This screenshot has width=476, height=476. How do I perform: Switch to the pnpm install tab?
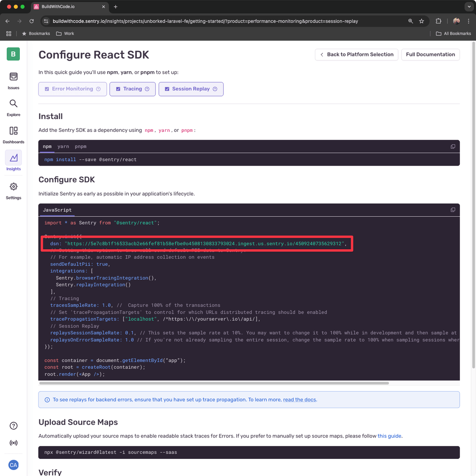click(81, 146)
